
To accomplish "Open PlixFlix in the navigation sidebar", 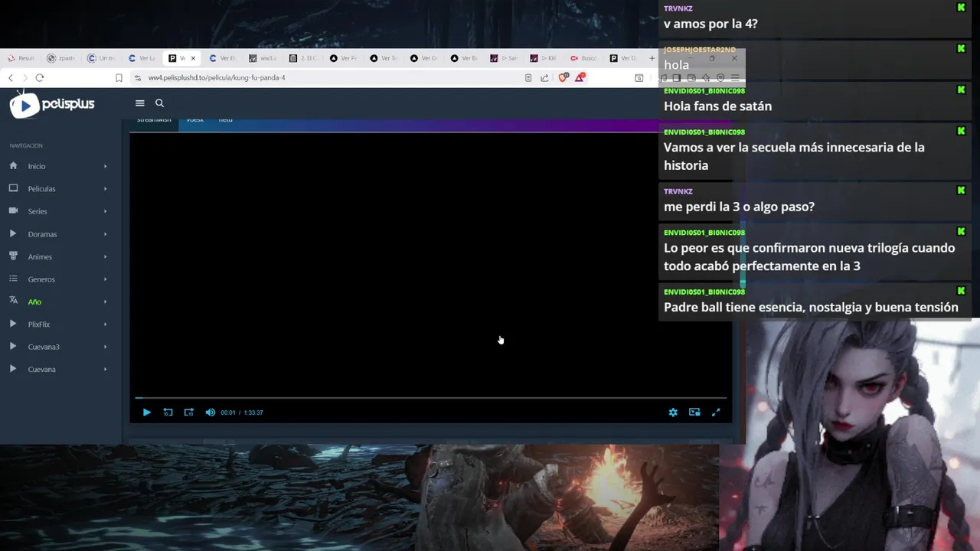I will [39, 324].
